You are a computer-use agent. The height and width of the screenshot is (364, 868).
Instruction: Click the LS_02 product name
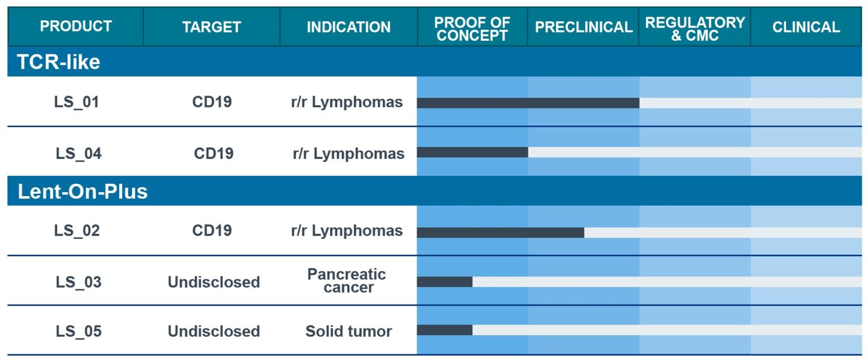pyautogui.click(x=77, y=231)
